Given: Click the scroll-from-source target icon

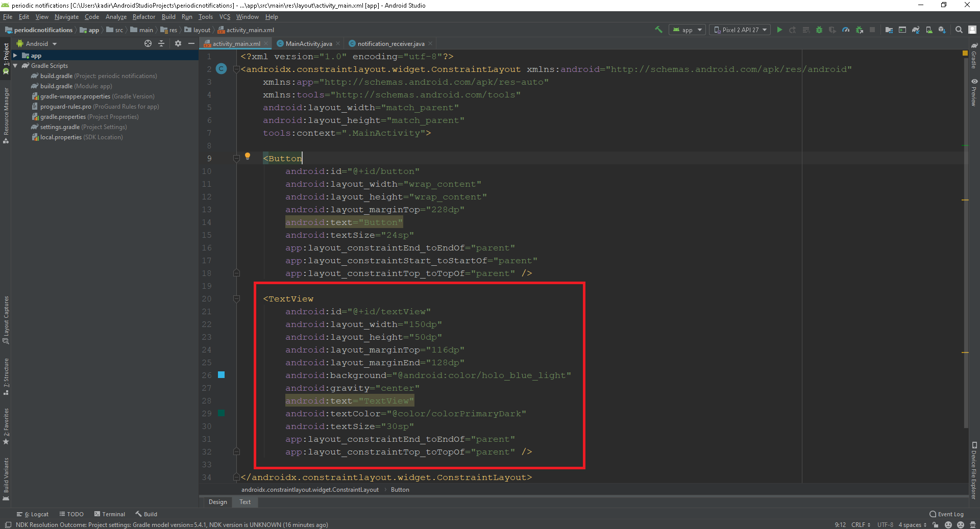Looking at the screenshot, I should point(148,43).
